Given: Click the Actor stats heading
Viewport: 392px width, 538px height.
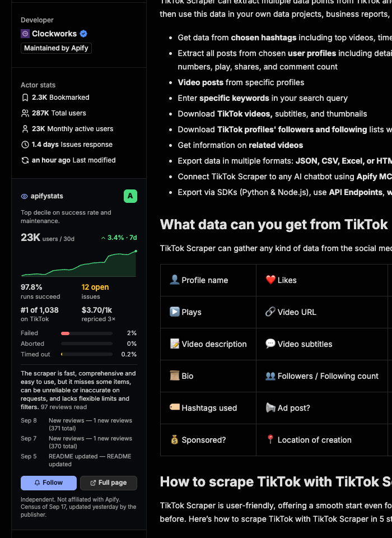Looking at the screenshot, I should (x=38, y=85).
